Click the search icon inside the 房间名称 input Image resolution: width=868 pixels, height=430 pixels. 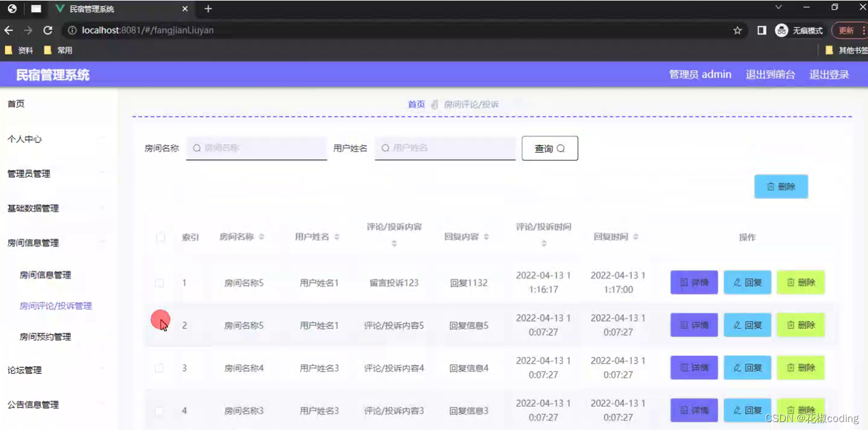point(196,148)
